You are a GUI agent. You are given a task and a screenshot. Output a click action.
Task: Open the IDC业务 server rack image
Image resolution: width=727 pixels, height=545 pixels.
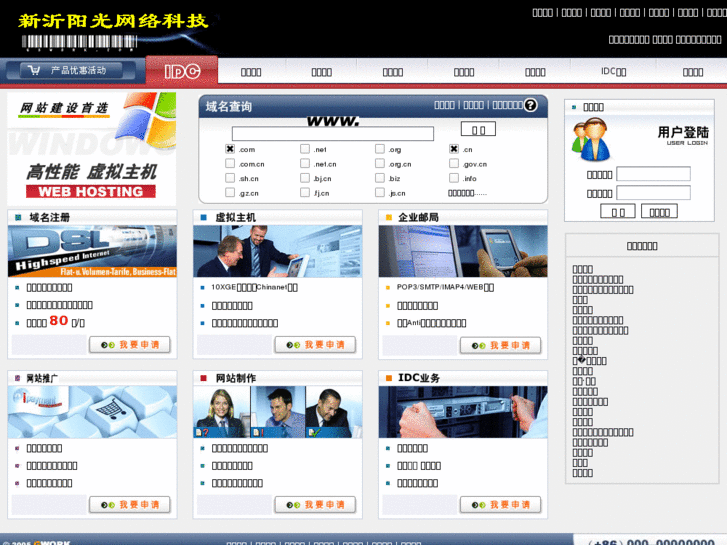(463, 412)
